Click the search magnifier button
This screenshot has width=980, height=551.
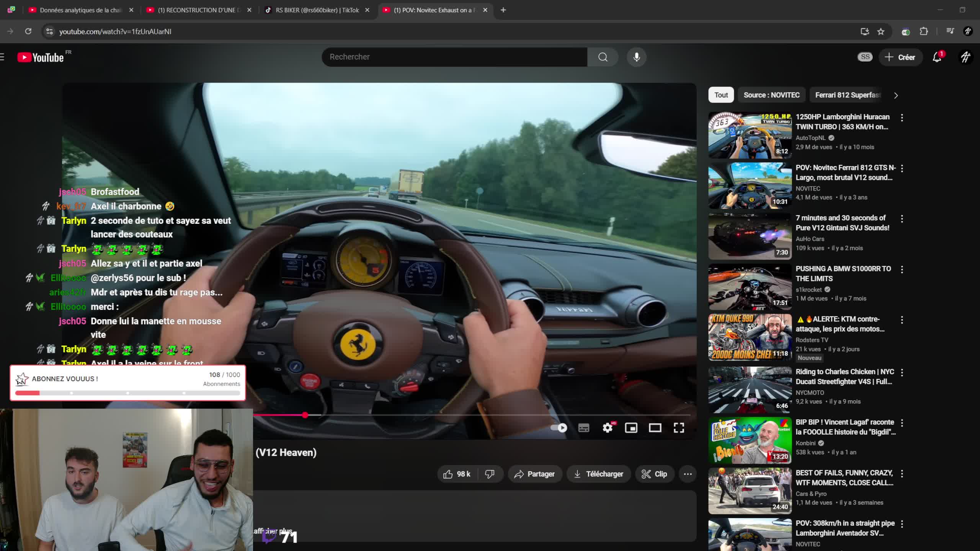point(603,57)
